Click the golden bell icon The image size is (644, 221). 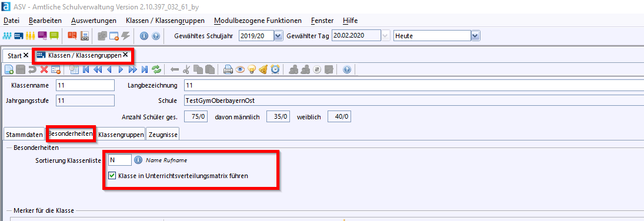[263, 70]
